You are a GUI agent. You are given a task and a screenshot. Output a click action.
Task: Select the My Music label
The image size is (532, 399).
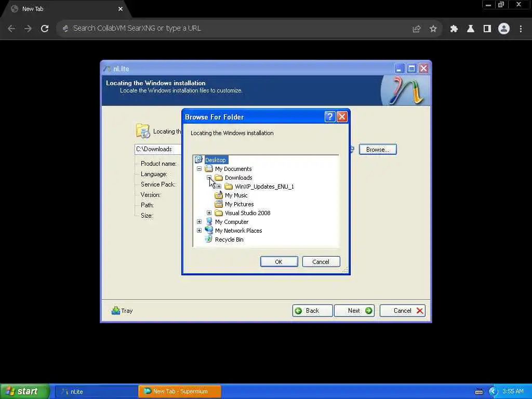(236, 195)
